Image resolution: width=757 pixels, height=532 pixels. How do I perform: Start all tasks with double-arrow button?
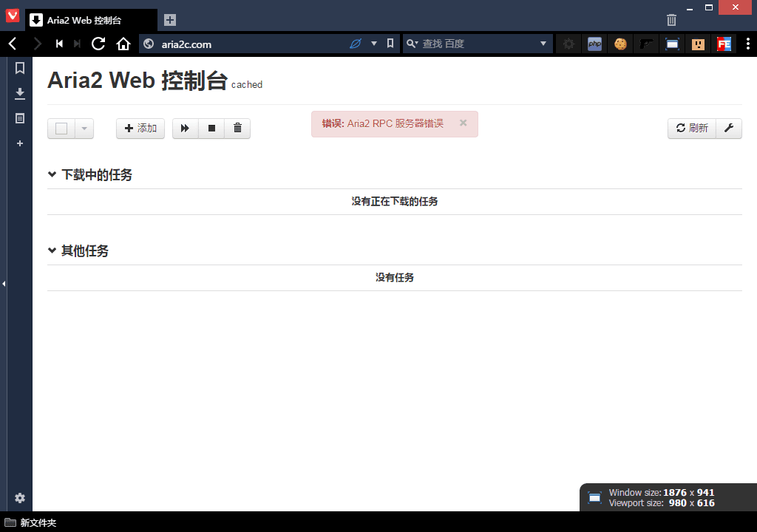click(186, 129)
